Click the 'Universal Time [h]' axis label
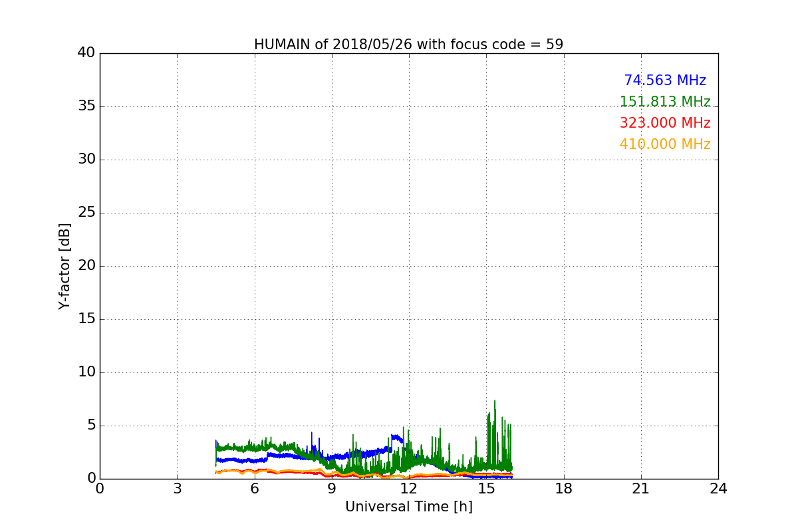The image size is (798, 532). pos(409,507)
